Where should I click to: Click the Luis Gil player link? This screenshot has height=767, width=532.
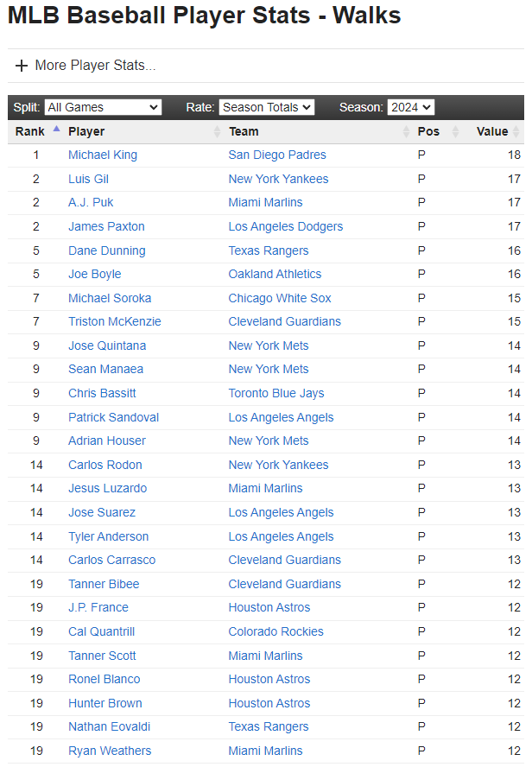pos(88,179)
